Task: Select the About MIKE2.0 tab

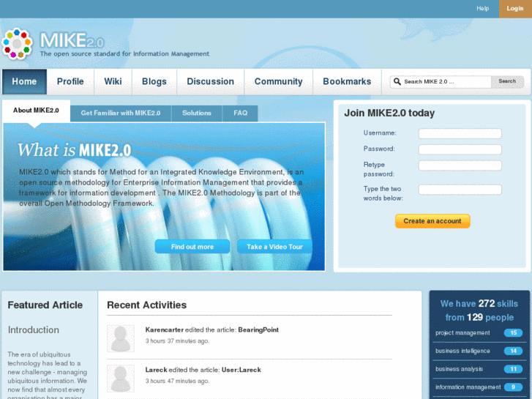Action: click(x=36, y=111)
